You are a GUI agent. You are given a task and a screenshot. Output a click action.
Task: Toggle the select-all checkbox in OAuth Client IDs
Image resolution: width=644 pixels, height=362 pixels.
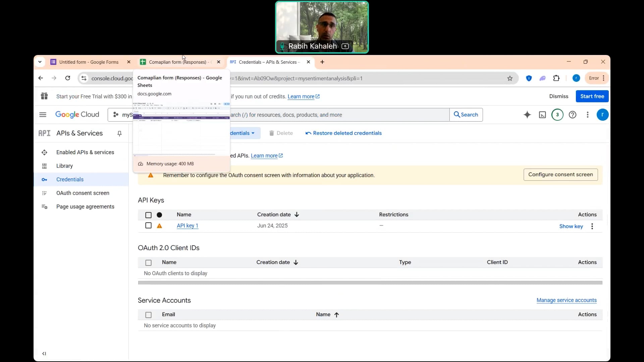[x=148, y=262]
